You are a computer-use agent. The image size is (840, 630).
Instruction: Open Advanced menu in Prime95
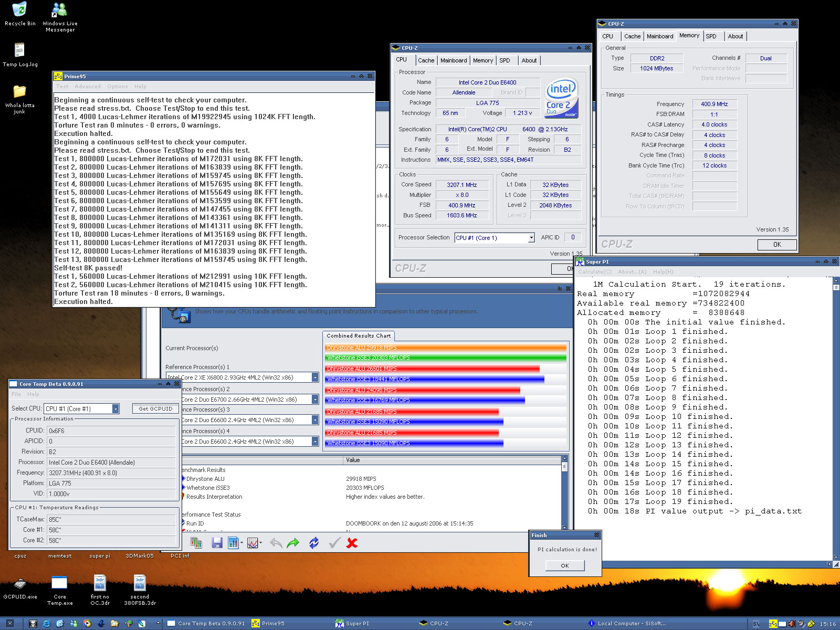pos(88,87)
